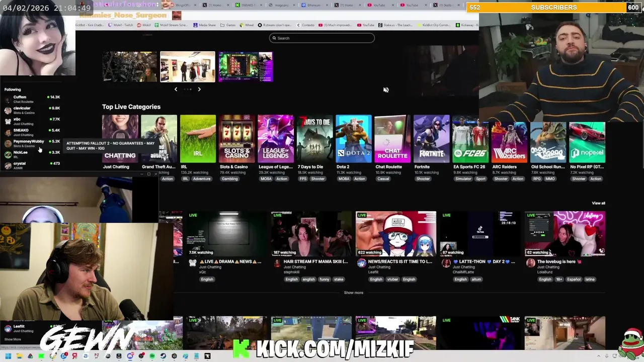This screenshot has width=644, height=362.
Task: Click the Adventure tag under IRL
Action: pyautogui.click(x=202, y=179)
